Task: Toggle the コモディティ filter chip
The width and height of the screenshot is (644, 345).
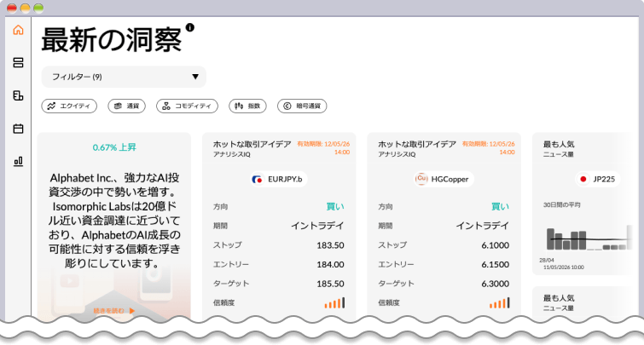Action: (187, 106)
